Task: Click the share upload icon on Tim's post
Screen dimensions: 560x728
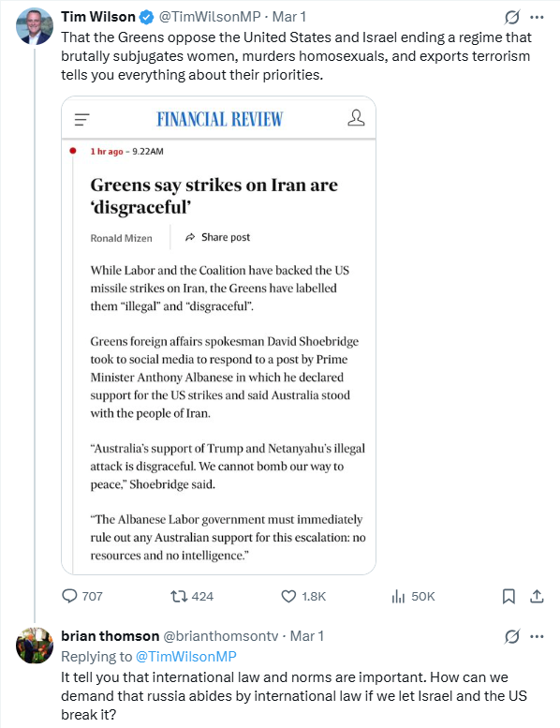Action: 537,596
